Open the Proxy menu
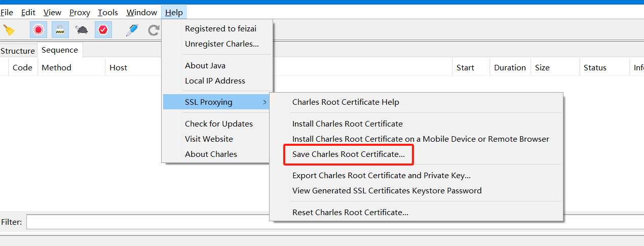 pyautogui.click(x=80, y=13)
